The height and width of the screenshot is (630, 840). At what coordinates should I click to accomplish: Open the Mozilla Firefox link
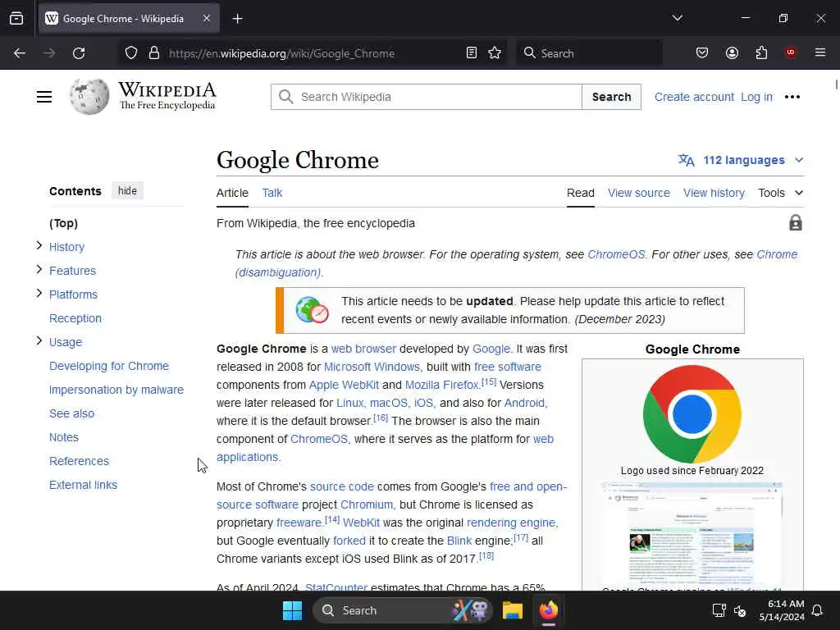441,385
